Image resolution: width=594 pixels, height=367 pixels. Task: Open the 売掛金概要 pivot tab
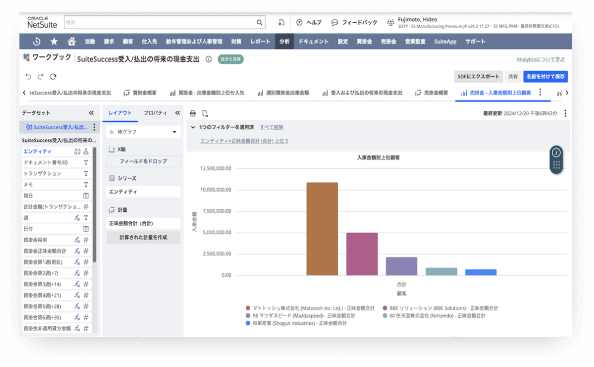pyautogui.click(x=431, y=92)
